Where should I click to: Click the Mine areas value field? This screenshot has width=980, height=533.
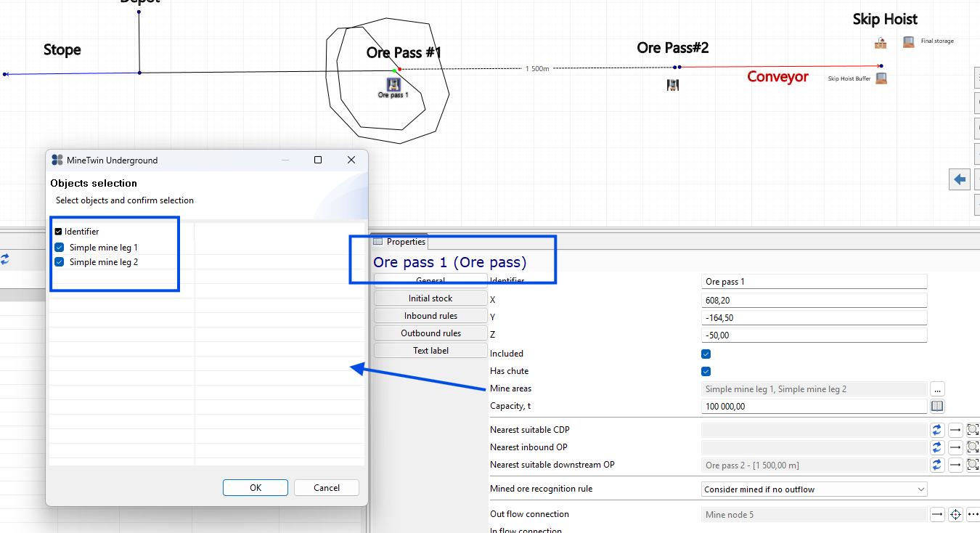(814, 389)
